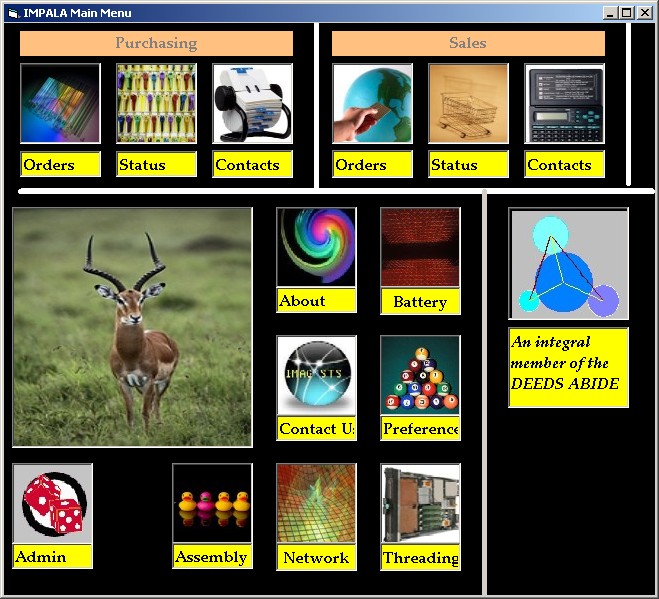
Task: Click the Sales section header
Action: [468, 43]
